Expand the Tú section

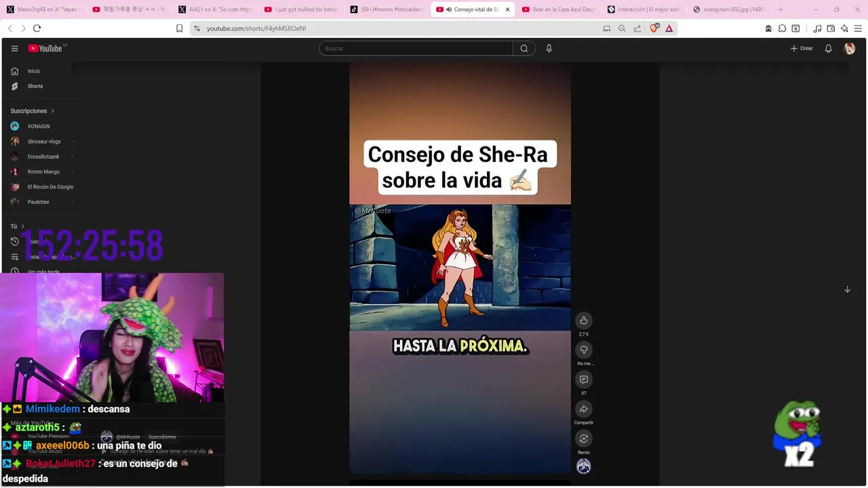point(17,226)
